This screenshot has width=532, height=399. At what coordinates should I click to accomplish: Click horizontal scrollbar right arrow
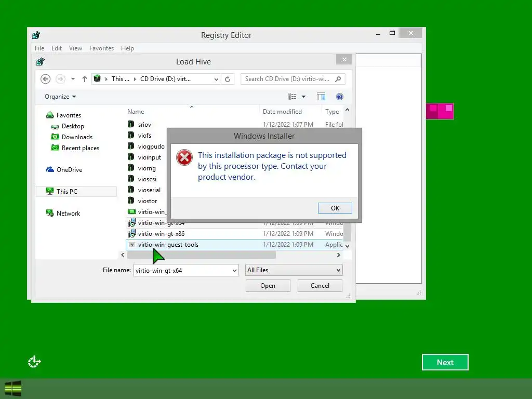coord(338,255)
